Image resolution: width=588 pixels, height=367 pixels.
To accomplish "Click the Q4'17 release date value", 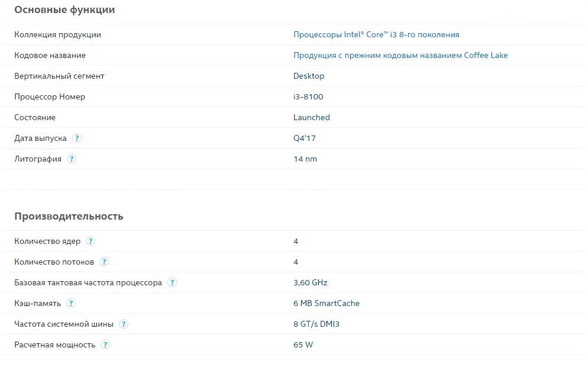I will (305, 138).
